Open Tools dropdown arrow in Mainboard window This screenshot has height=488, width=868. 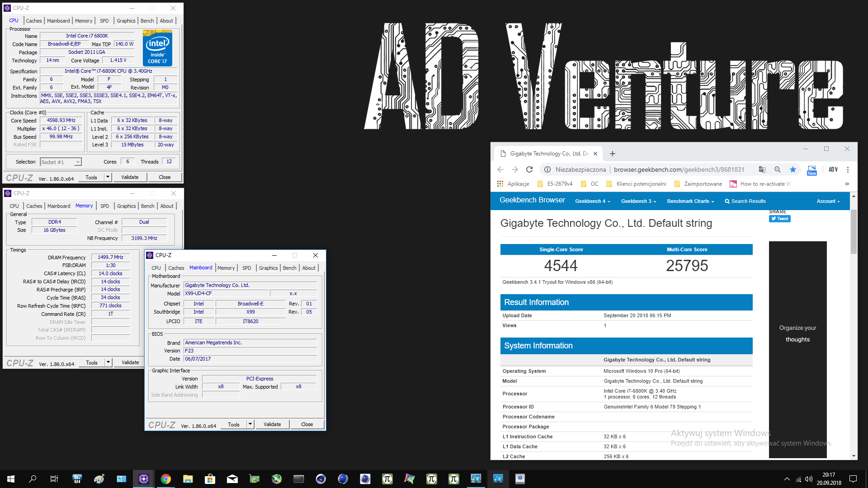pos(250,425)
